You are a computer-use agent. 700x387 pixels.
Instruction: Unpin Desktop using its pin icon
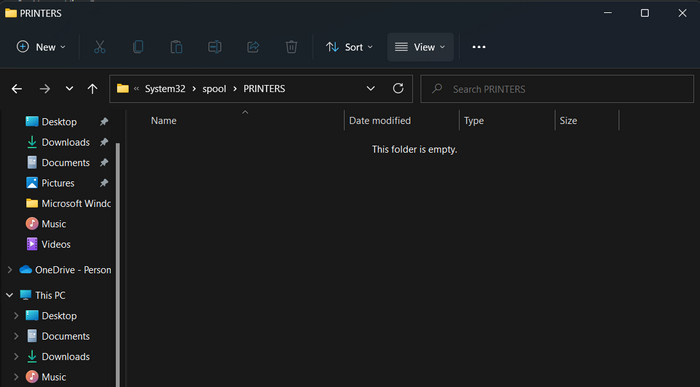(x=104, y=121)
